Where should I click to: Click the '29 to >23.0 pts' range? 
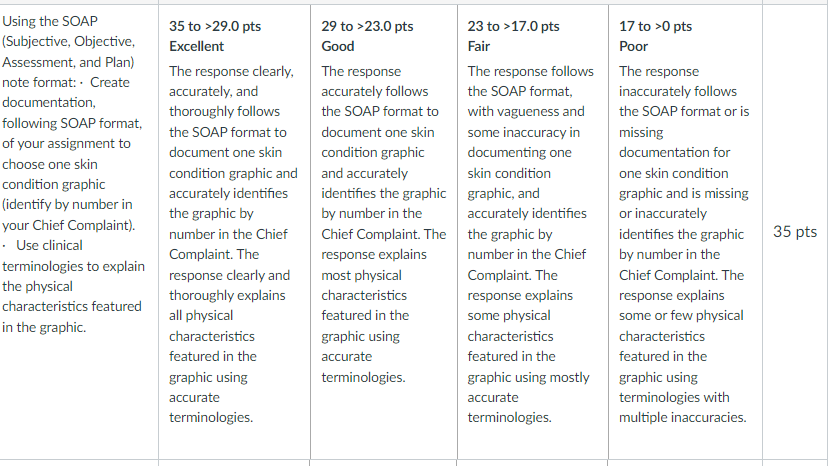point(367,26)
